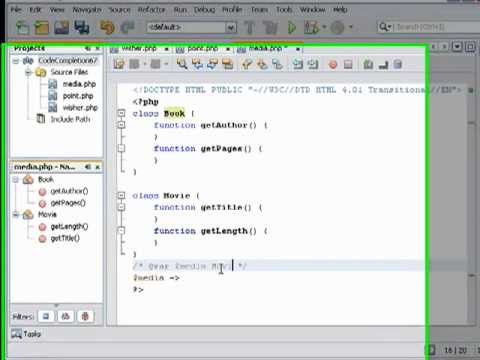Image resolution: width=480 pixels, height=360 pixels.
Task: Open point.php in the Projects tree
Action: point(78,96)
